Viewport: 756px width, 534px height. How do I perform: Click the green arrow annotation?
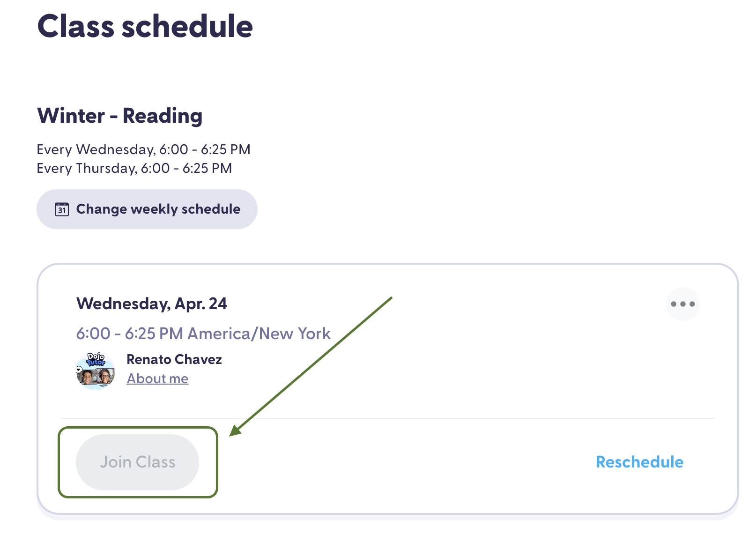point(311,366)
